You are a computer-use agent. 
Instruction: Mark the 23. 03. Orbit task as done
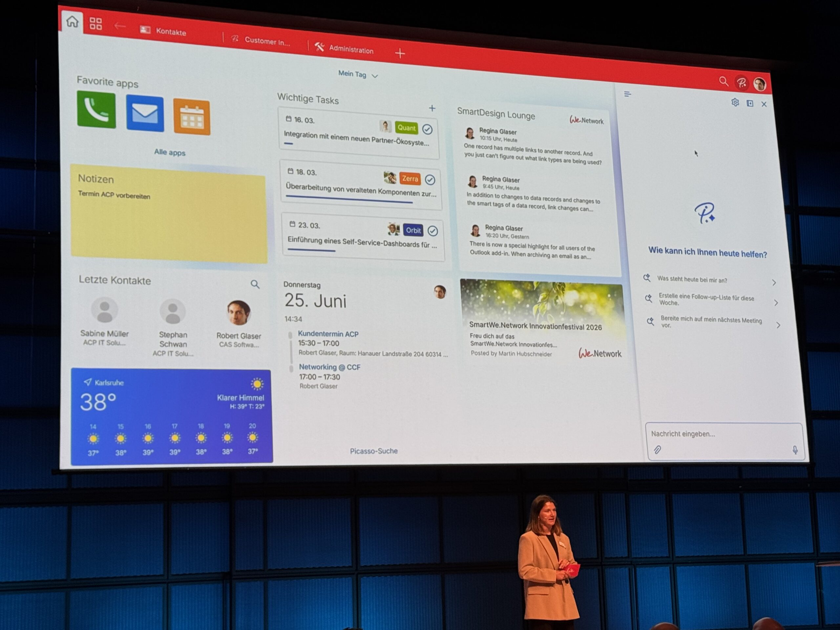432,231
